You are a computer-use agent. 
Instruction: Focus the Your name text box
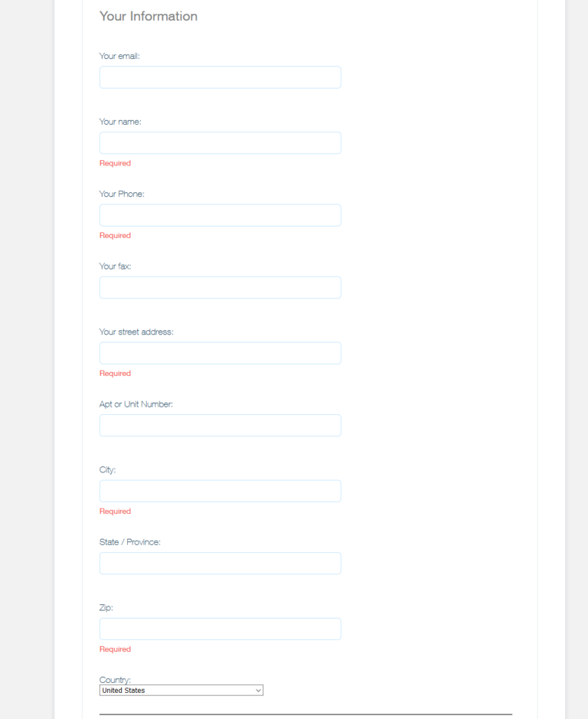pyautogui.click(x=220, y=143)
